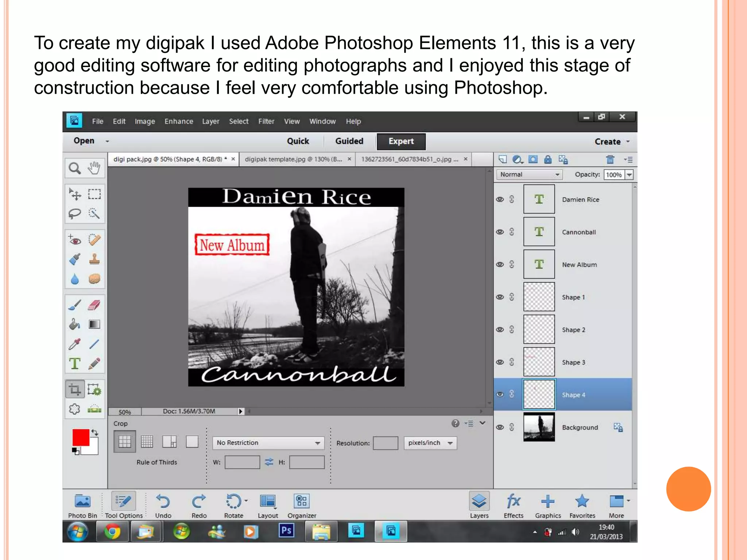747x560 pixels.
Task: Select the Red Eye Removal tool
Action: click(75, 240)
